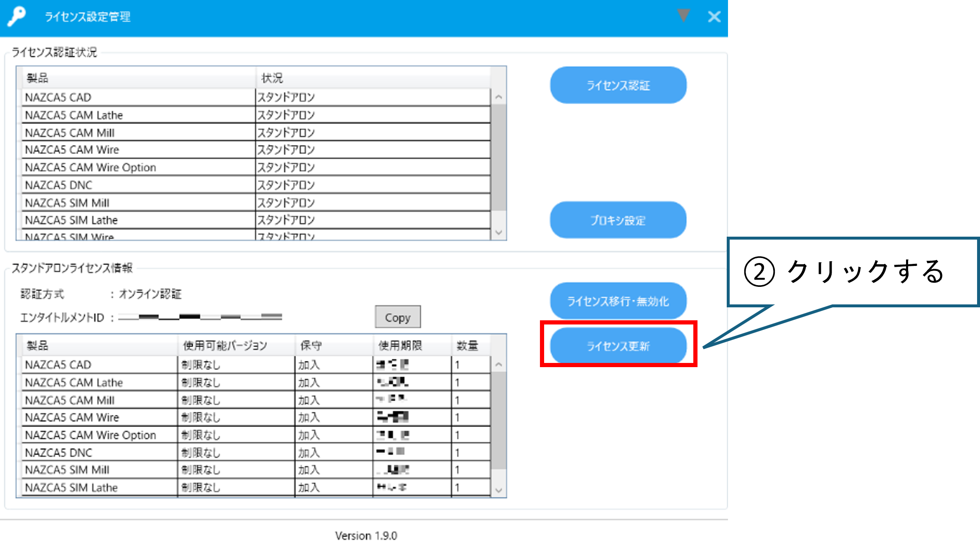Screen dimensions: 980x544
Task: Click the ライセンス更新 button
Action: [618, 346]
